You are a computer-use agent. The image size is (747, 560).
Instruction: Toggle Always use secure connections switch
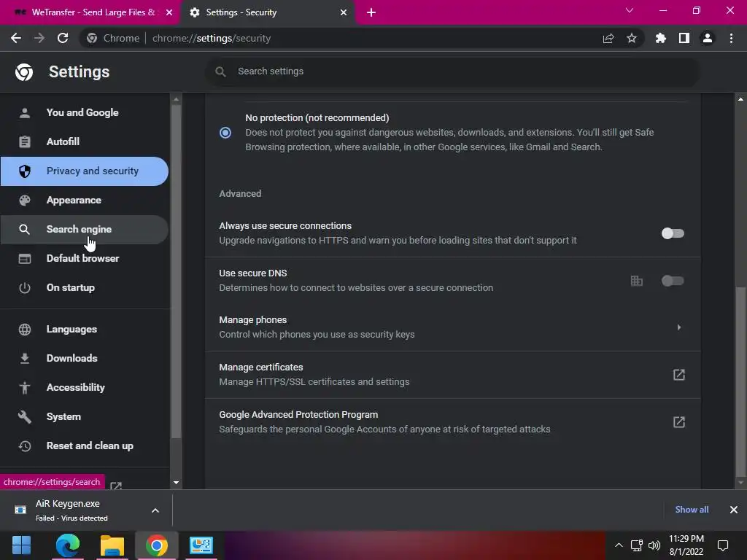tap(673, 233)
